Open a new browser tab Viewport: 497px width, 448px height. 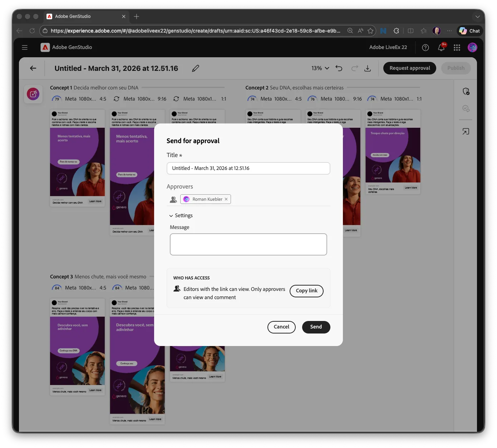point(137,16)
